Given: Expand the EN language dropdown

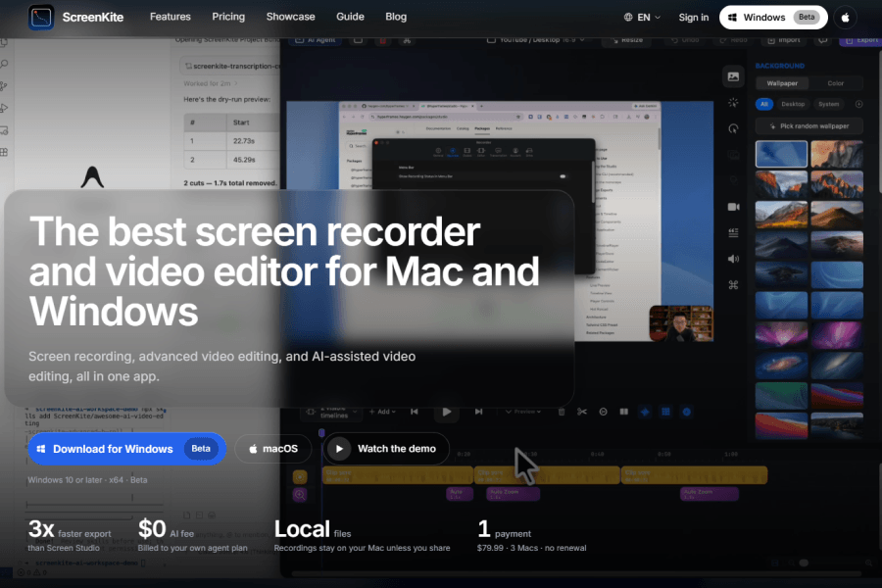Looking at the screenshot, I should point(642,18).
